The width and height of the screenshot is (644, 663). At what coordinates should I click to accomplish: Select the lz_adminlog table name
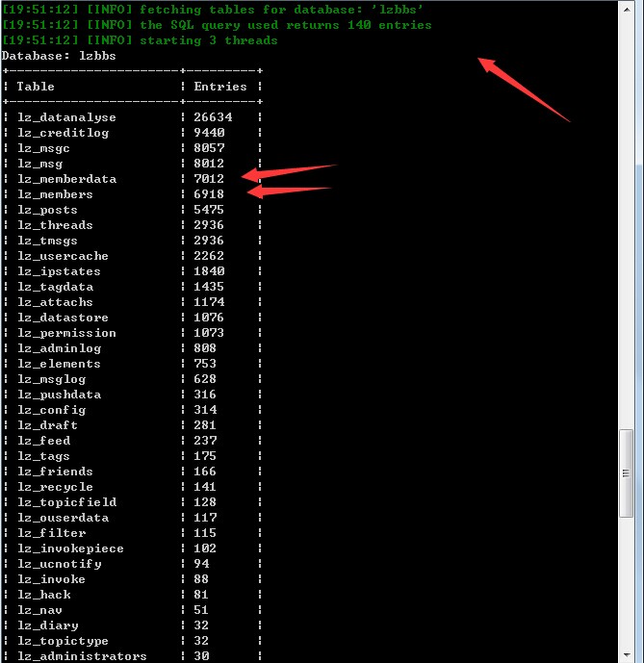coord(59,348)
